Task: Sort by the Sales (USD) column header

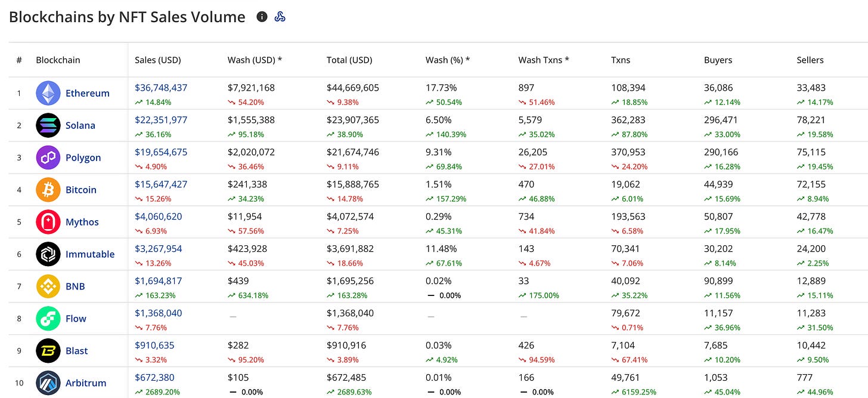Action: tap(158, 60)
